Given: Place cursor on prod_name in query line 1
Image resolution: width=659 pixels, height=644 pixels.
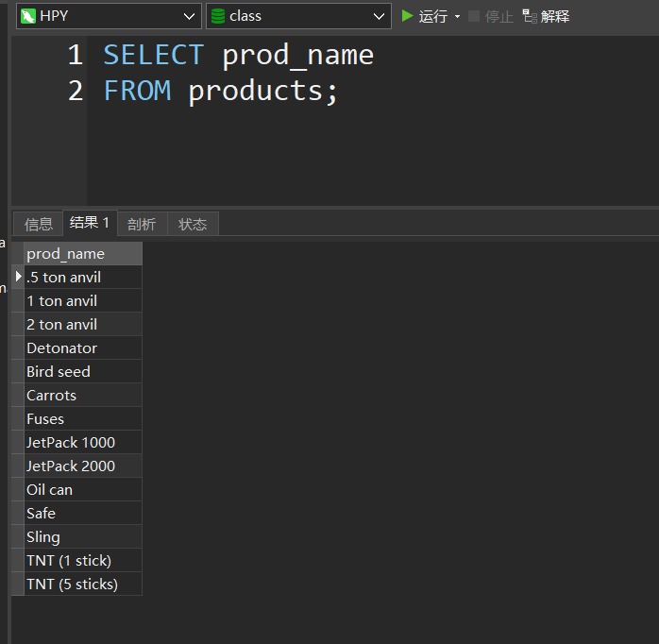Looking at the screenshot, I should 298,56.
